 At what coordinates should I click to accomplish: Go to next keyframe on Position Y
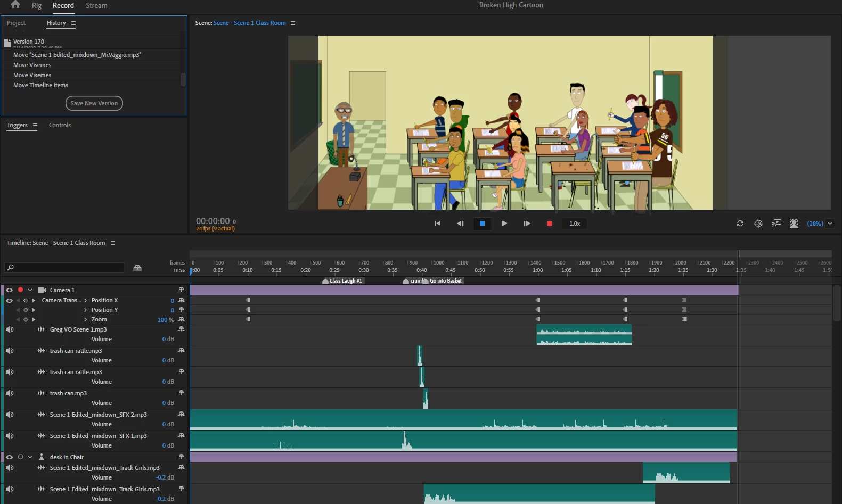(x=34, y=310)
